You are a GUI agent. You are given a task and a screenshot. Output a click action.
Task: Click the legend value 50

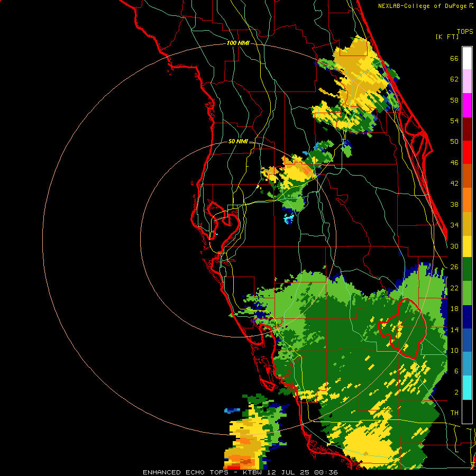click(x=454, y=142)
